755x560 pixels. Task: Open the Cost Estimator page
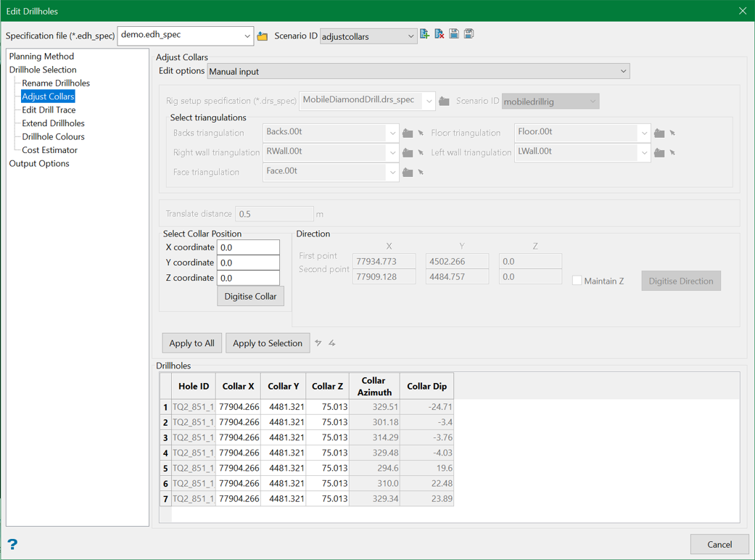click(x=49, y=150)
